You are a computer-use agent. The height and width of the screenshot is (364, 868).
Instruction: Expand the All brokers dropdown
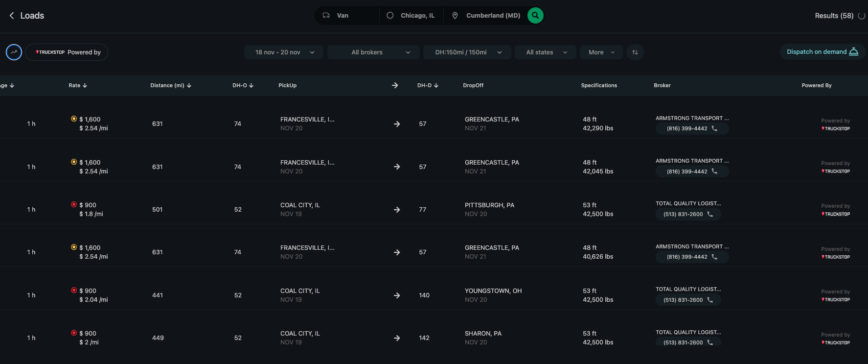tap(373, 52)
